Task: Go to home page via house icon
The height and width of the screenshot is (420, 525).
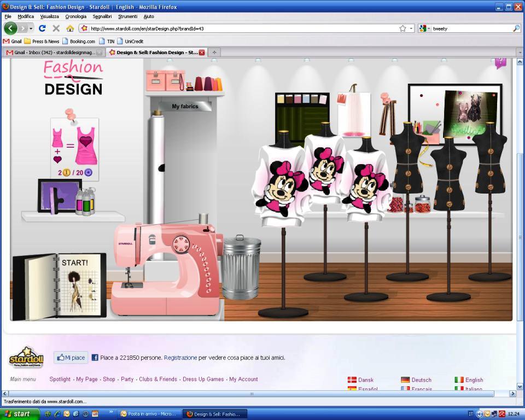Action: (x=70, y=28)
